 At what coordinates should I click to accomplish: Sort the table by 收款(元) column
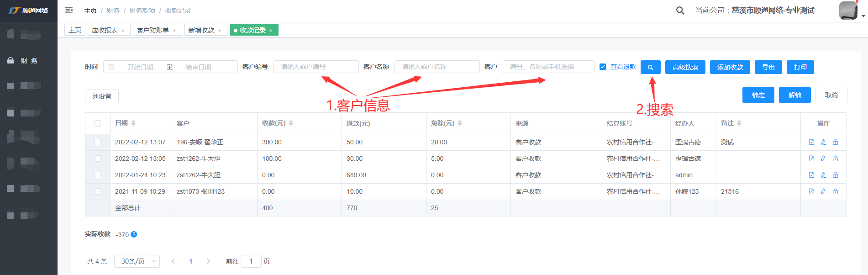pos(291,123)
